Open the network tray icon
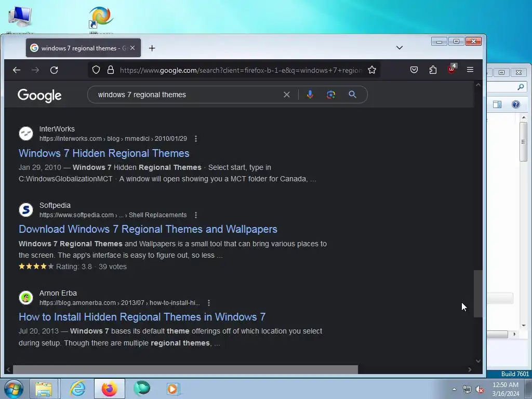532x399 pixels. tap(467, 390)
